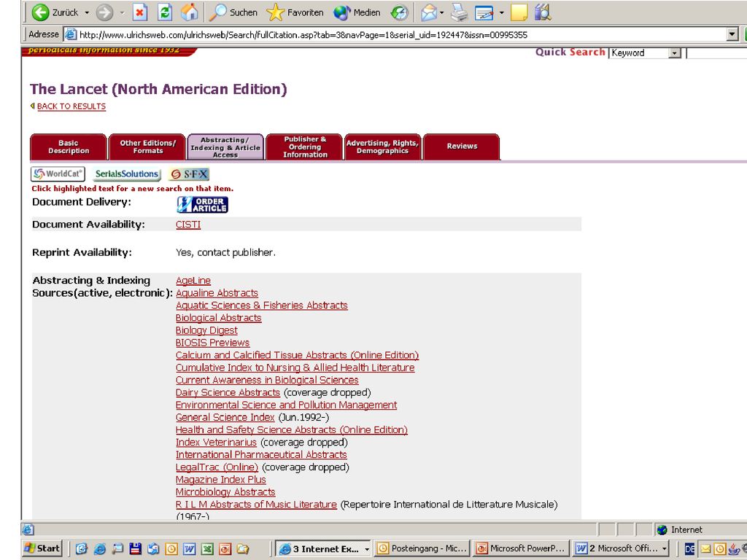Image resolution: width=747 pixels, height=560 pixels.
Task: Click the WorldCat button
Action: click(x=58, y=174)
